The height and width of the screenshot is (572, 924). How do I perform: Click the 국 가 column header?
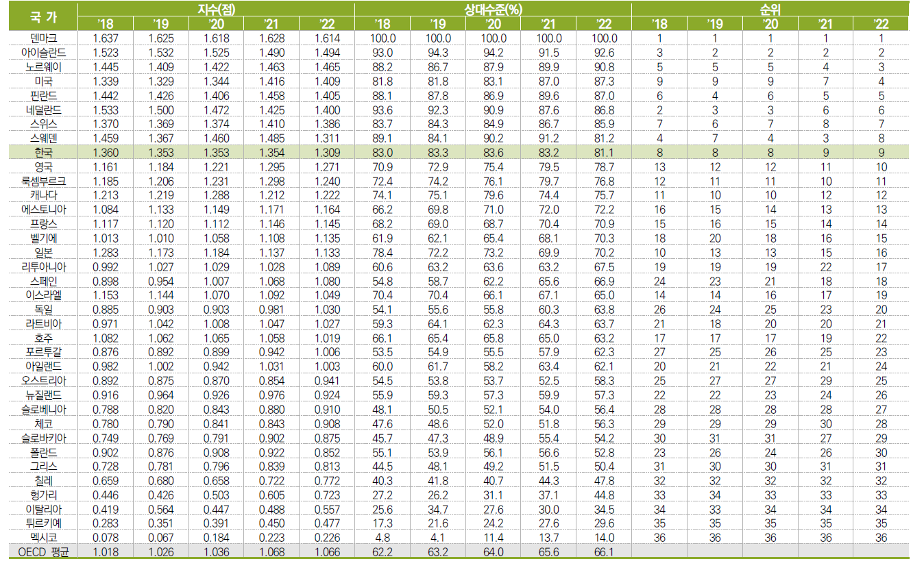pos(43,16)
